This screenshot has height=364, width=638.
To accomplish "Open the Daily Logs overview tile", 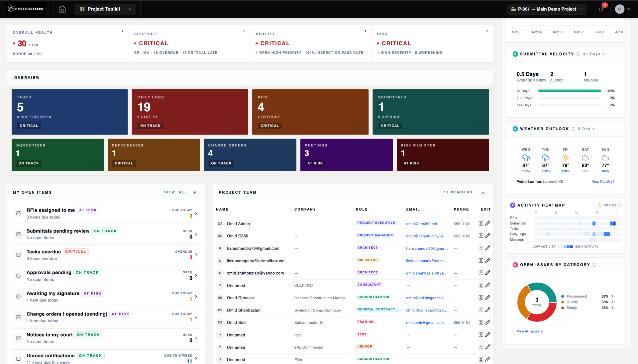I will click(x=190, y=112).
